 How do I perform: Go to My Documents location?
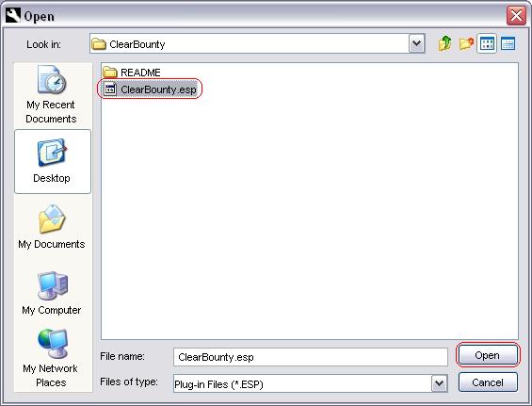(52, 227)
